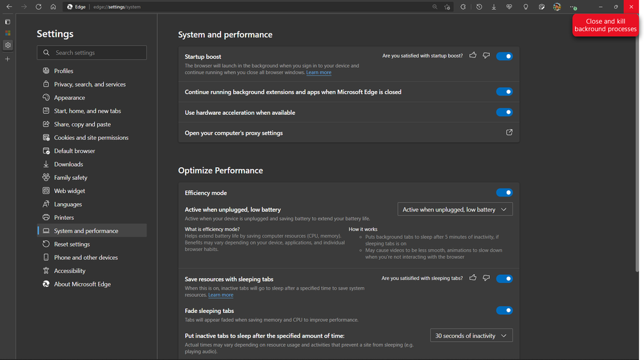Image resolution: width=644 pixels, height=360 pixels.
Task: Open Cookies and site permissions section
Action: tap(91, 137)
